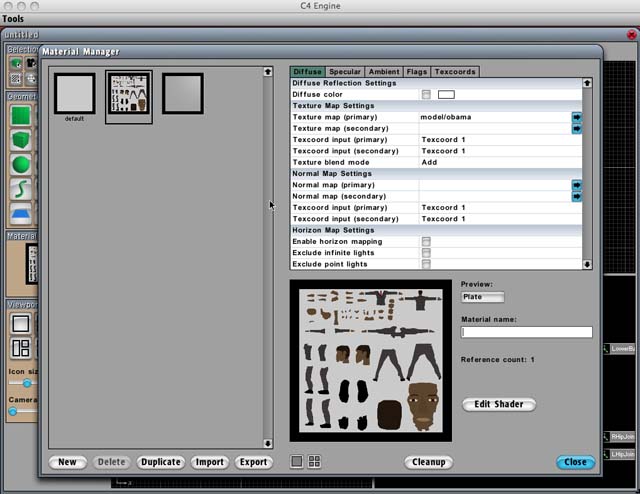Click the white Diffuse color swatch
This screenshot has width=640, height=494.
446,95
